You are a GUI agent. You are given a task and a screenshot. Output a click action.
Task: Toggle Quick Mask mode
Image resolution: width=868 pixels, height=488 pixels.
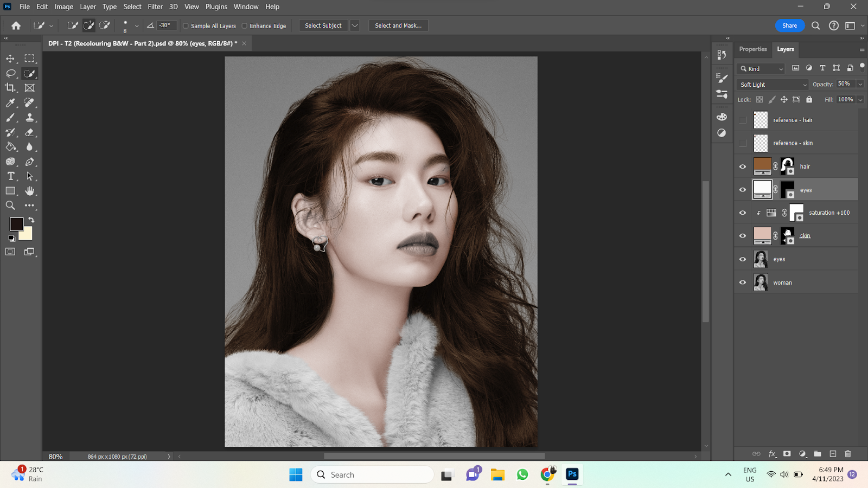tap(10, 252)
